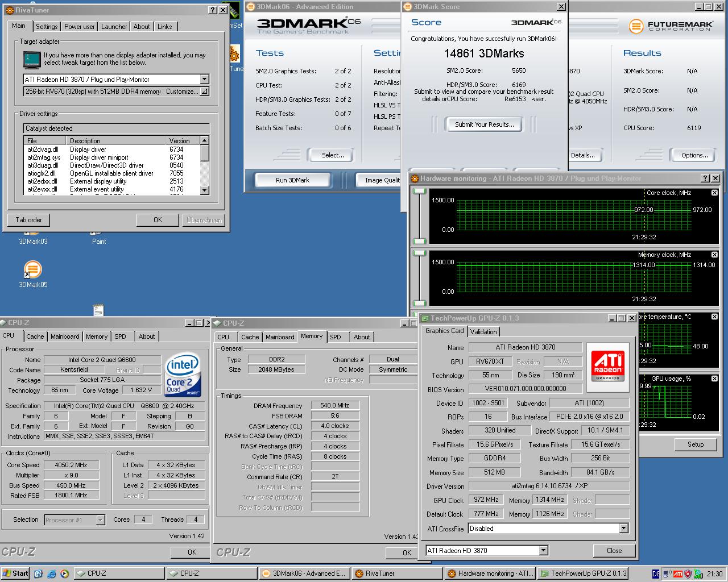The width and height of the screenshot is (728, 582).
Task: Click the RivaTuner title bar help button
Action: (212, 10)
